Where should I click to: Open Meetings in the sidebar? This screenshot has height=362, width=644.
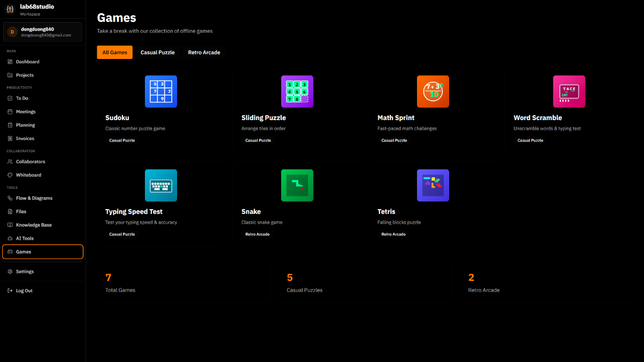[43, 112]
